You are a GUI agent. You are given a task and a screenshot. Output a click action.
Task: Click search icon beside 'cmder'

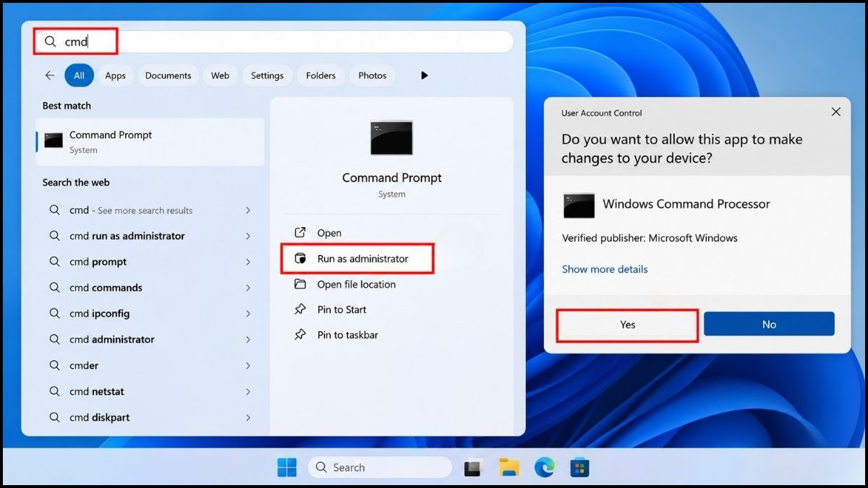click(x=54, y=365)
